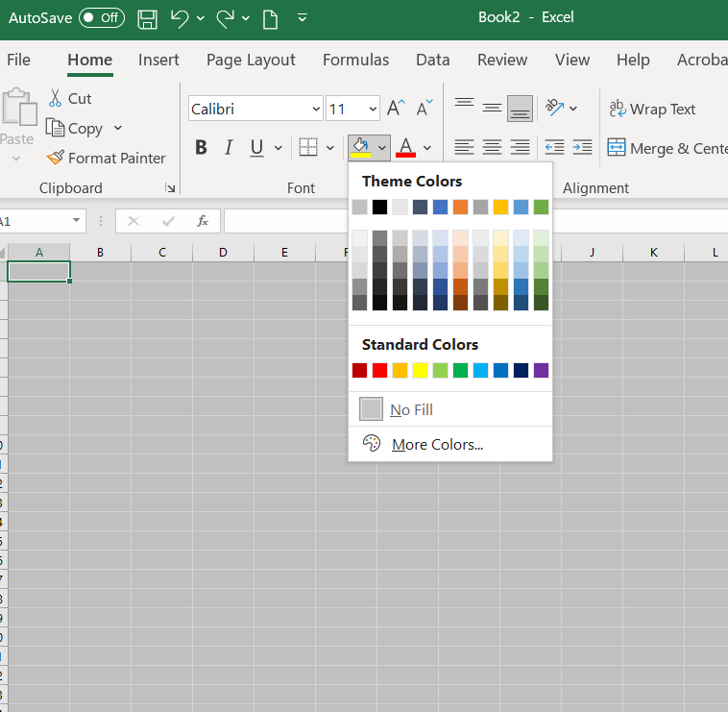The width and height of the screenshot is (728, 712).
Task: Open the Font Color dropdown arrow
Action: coord(427,148)
